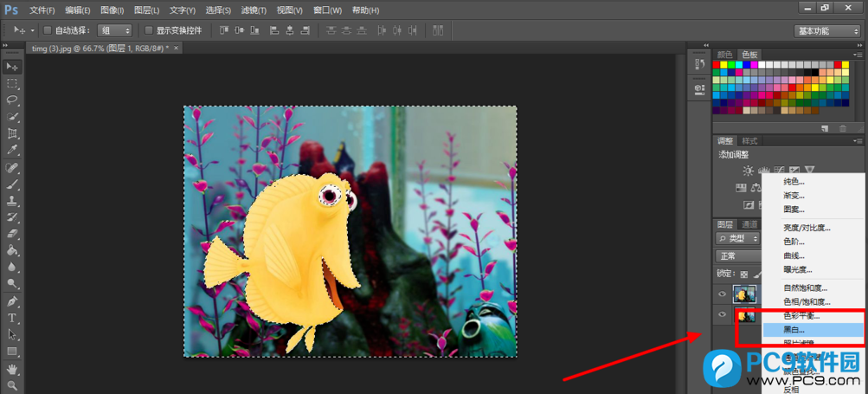The width and height of the screenshot is (868, 394).
Task: Open the 滤镜(T) menu
Action: click(254, 10)
